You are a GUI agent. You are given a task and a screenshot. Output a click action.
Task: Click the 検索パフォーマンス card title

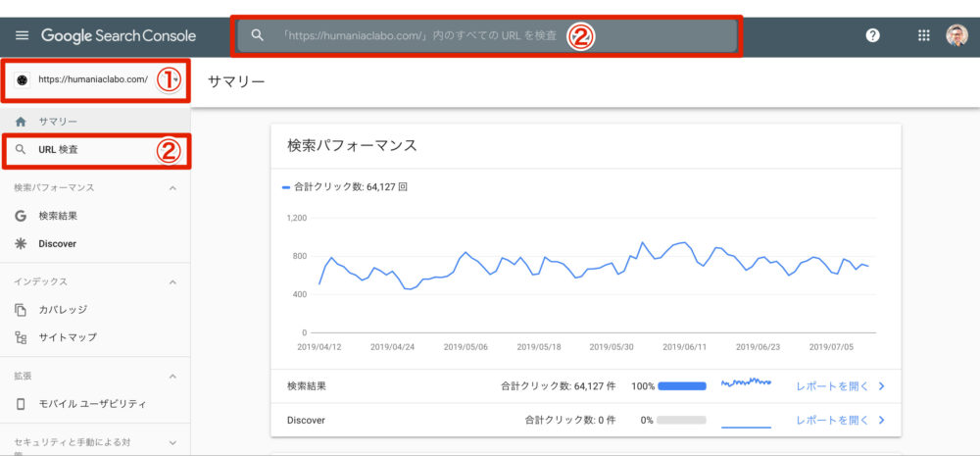click(352, 146)
